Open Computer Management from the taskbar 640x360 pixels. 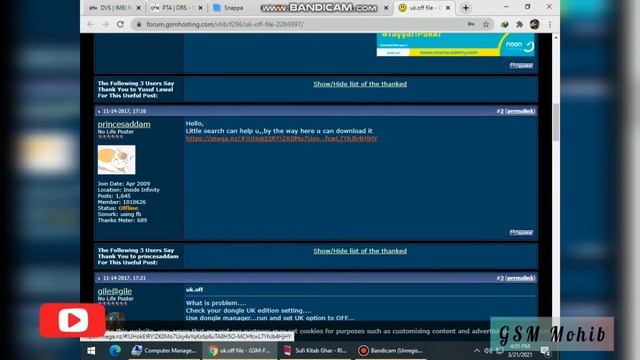point(164,351)
